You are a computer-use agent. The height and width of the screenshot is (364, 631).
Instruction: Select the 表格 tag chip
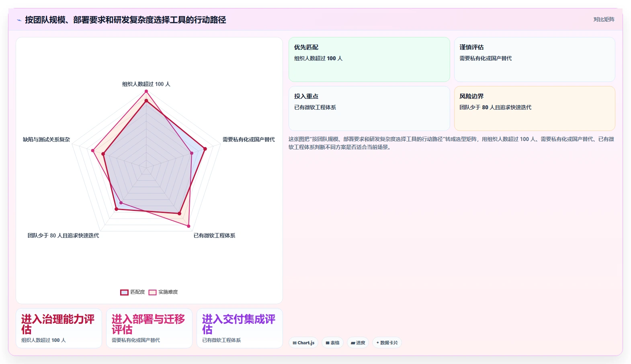tap(332, 343)
